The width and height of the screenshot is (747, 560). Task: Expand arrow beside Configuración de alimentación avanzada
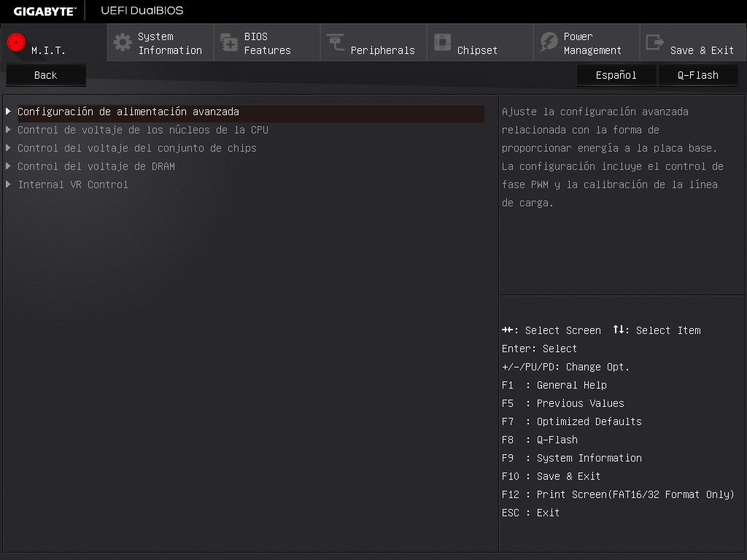(8, 112)
